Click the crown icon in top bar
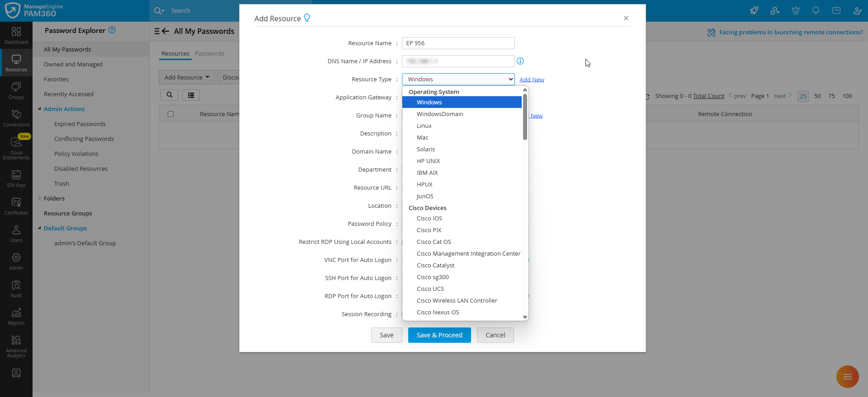This screenshot has height=397, width=868. (796, 10)
